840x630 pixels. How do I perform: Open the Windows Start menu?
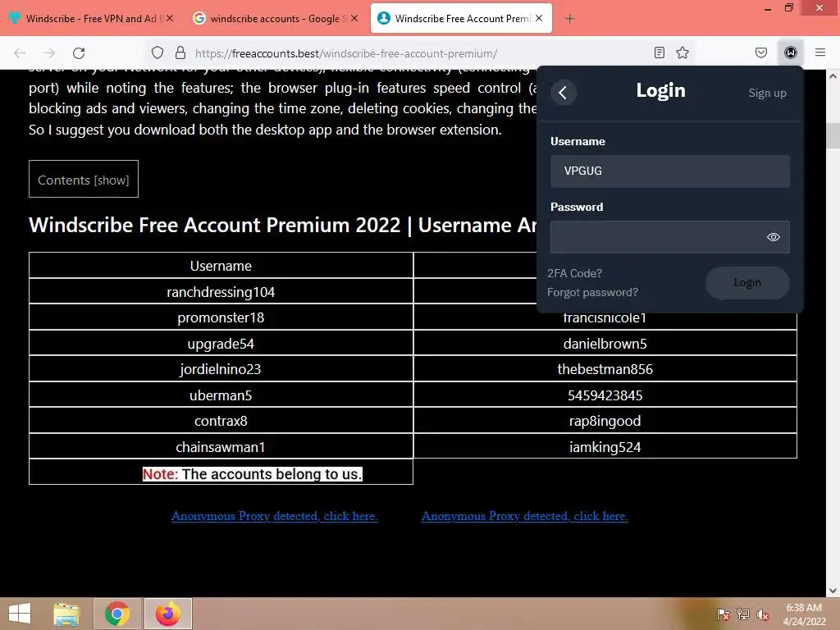coord(20,614)
